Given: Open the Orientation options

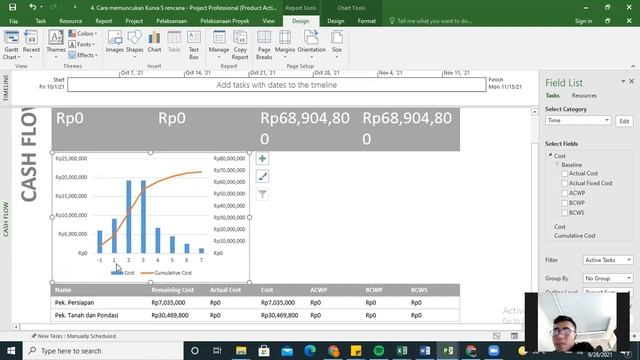Looking at the screenshot, I should [x=311, y=45].
